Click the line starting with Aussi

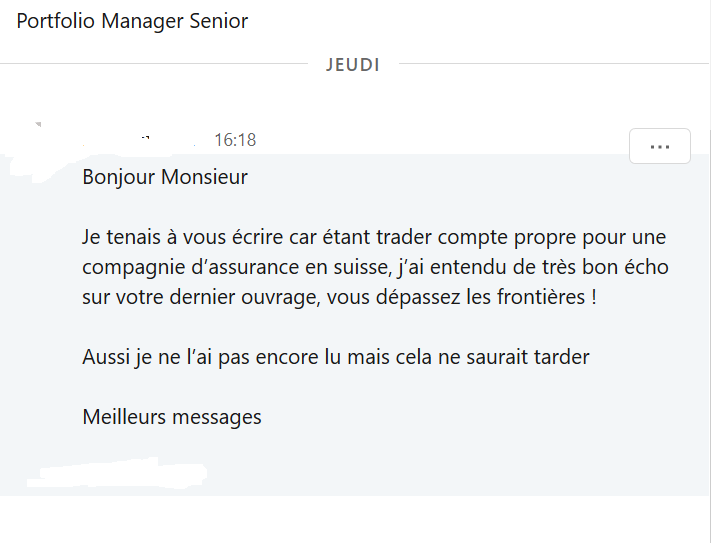point(336,357)
